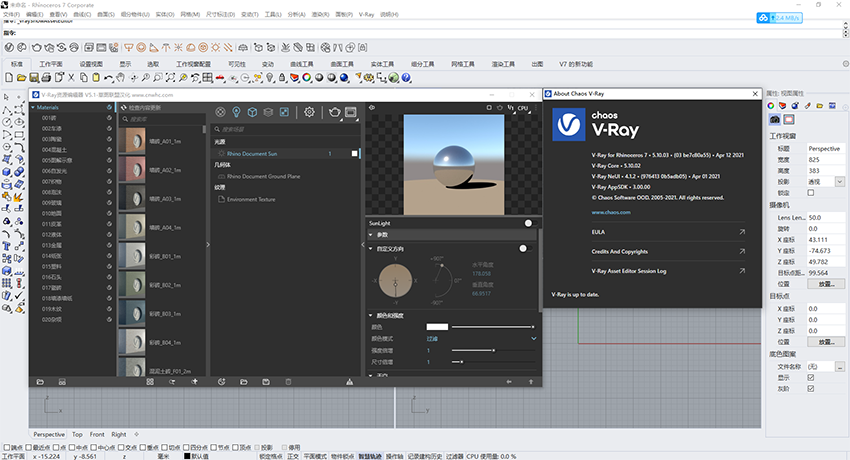Image resolution: width=850 pixels, height=460 pixels.
Task: Open the www.chaos.com link
Action: point(611,212)
